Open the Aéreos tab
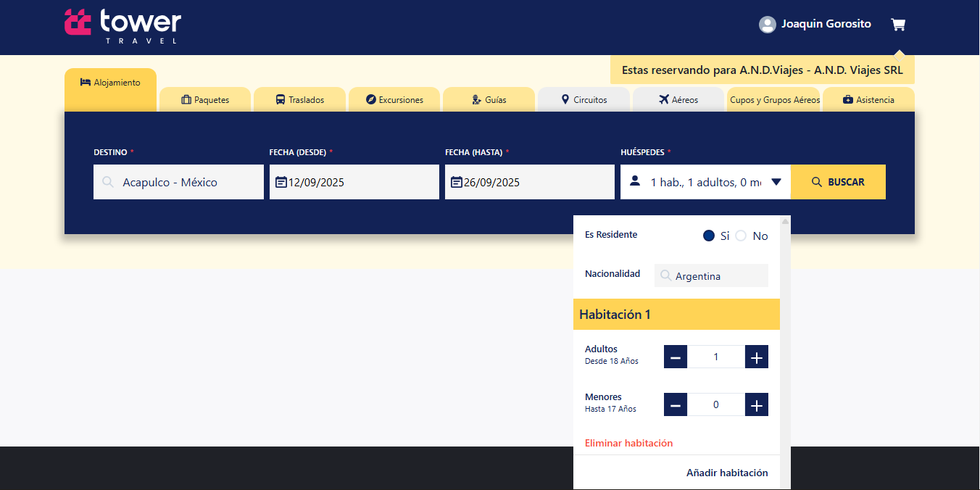Image resolution: width=980 pixels, height=490 pixels. pyautogui.click(x=678, y=100)
